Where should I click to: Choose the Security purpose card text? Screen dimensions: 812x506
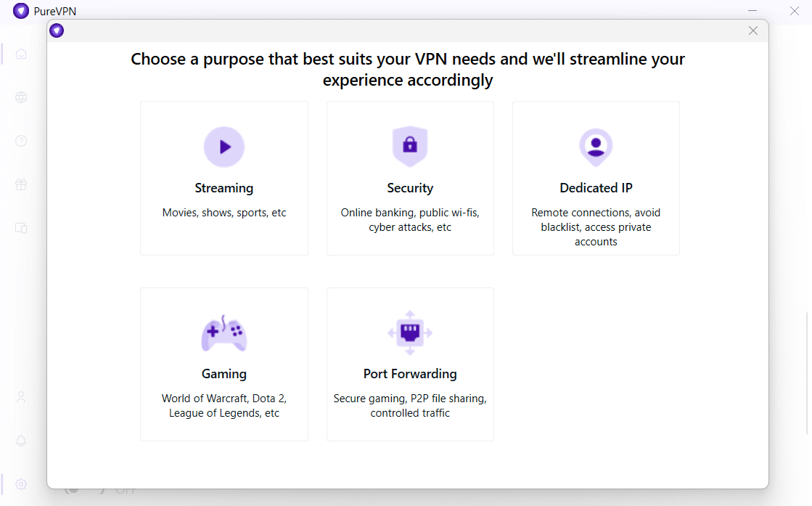[x=409, y=219]
